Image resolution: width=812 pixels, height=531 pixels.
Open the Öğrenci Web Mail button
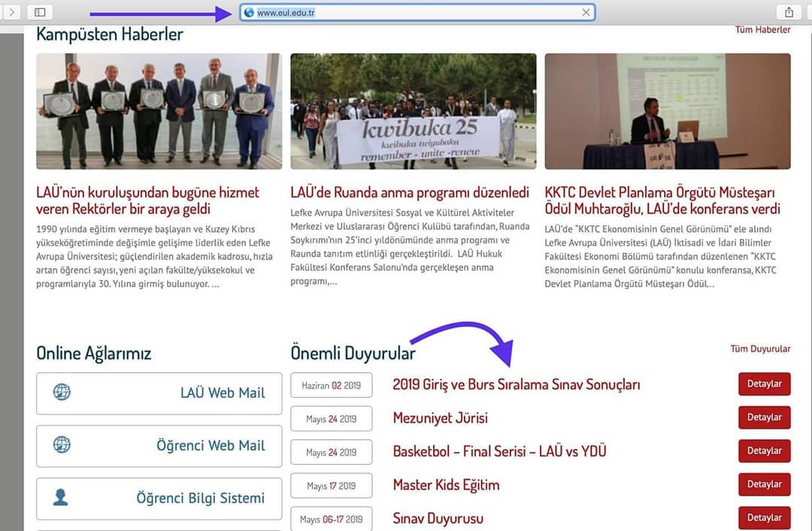point(159,446)
